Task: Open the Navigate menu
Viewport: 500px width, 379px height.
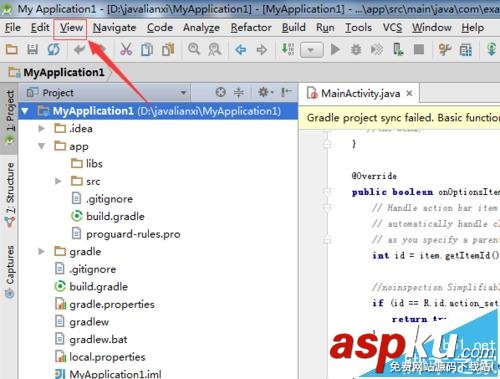Action: point(114,28)
